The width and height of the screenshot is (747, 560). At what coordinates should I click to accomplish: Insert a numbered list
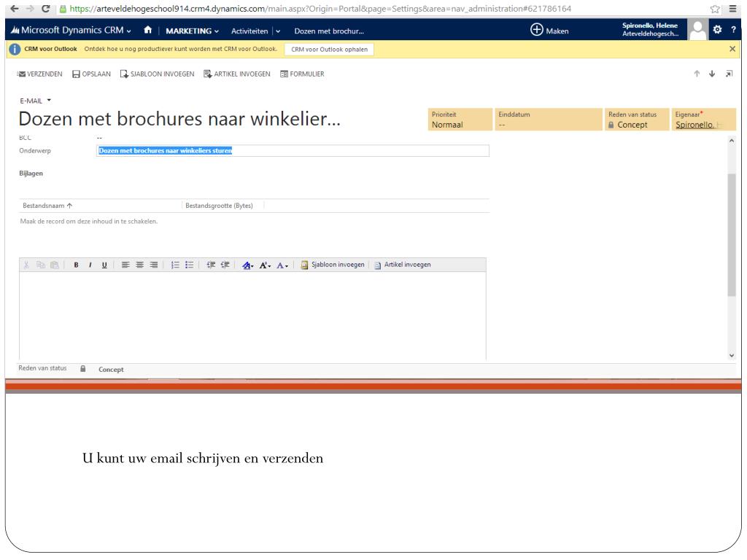click(174, 265)
